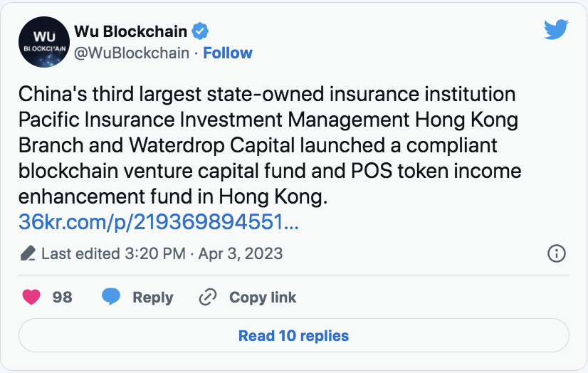Open the tweet info circle icon
Viewport: 588px width, 373px height.
tap(556, 253)
